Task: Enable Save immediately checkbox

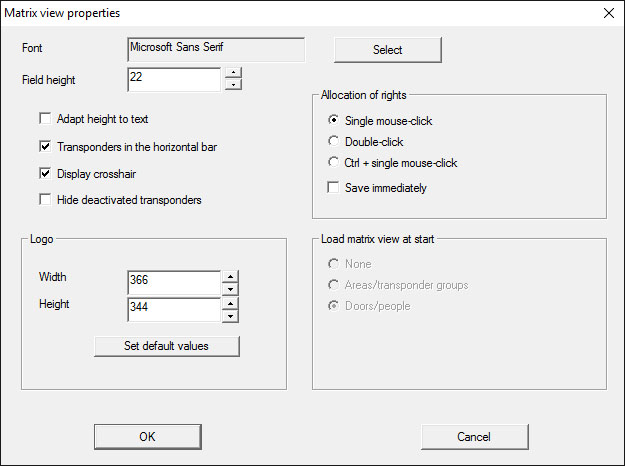Action: [334, 188]
